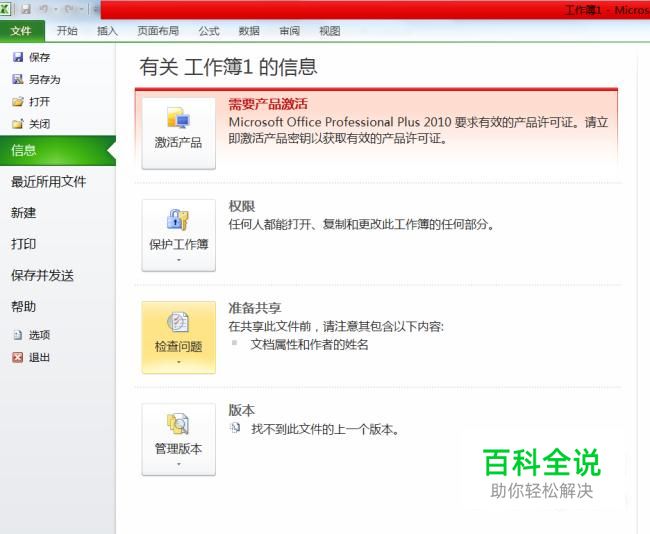Click the Excel application icon in title bar

(5, 9)
